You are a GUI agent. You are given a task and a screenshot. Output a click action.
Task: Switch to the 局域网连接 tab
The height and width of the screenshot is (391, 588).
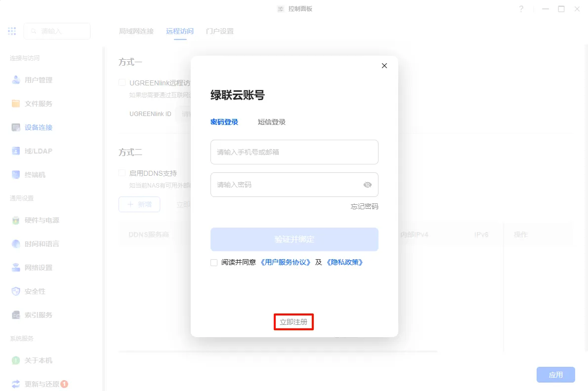coord(136,31)
